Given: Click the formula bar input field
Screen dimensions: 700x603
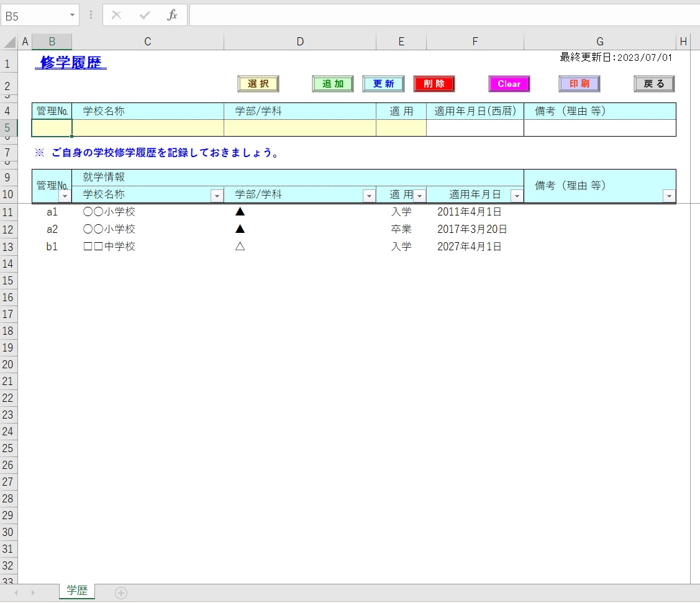Looking at the screenshot, I should (x=444, y=16).
